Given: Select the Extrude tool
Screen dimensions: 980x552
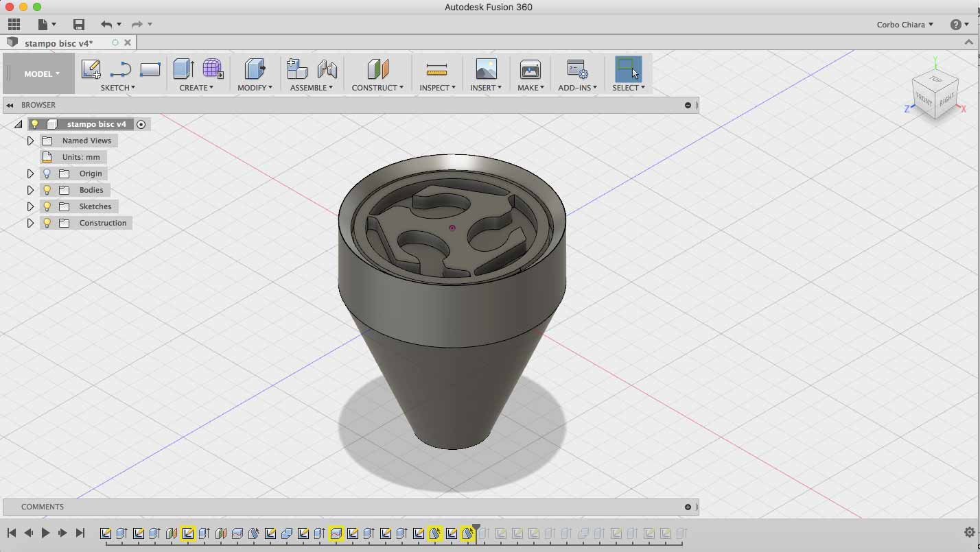Looking at the screenshot, I should point(183,69).
